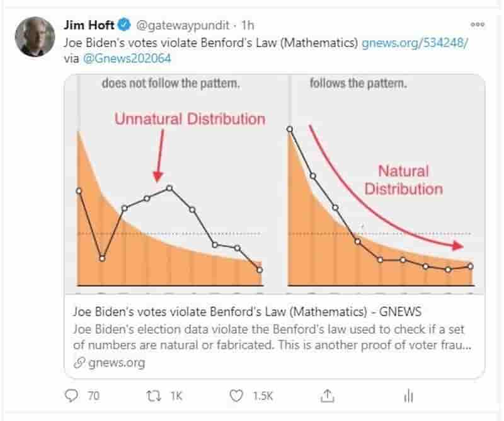Image resolution: width=504 pixels, height=421 pixels.
Task: Open tweet analytics bar chart icon
Action: pyautogui.click(x=408, y=396)
